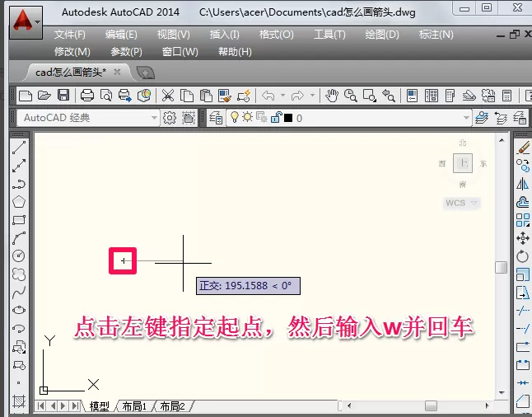This screenshot has width=532, height=417.
Task: Open the 绘图(D) menu
Action: click(382, 35)
